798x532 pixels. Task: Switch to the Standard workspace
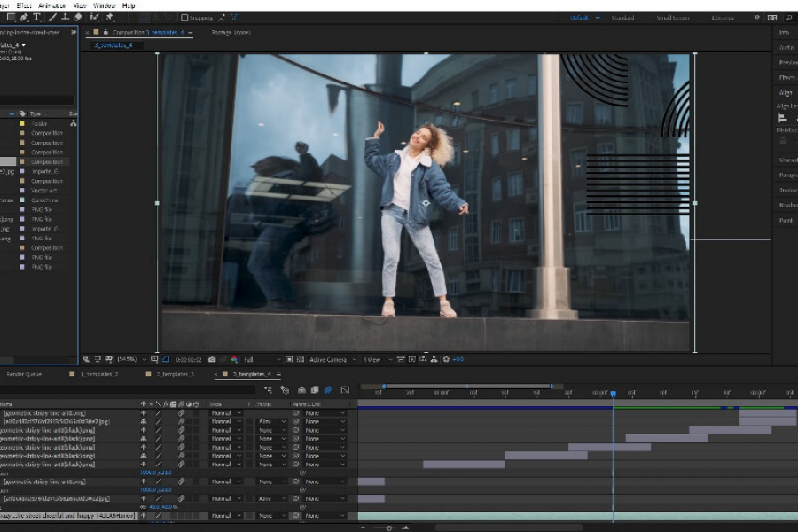click(622, 18)
